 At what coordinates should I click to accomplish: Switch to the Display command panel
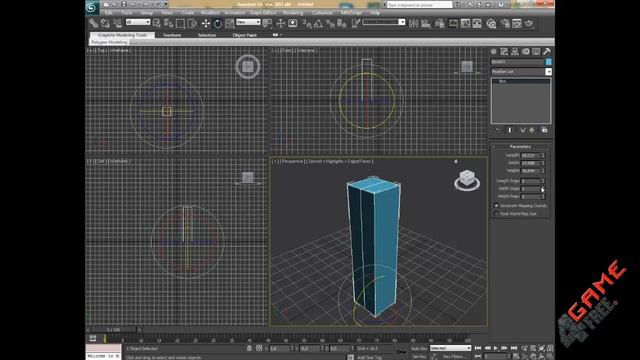pyautogui.click(x=536, y=51)
